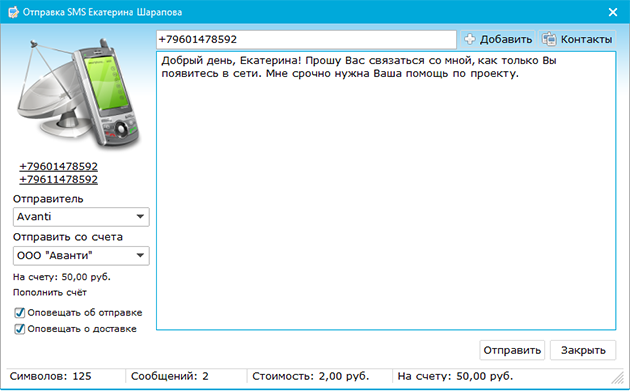Screen dimensions: 630x391
Task: Click the Отправить send button
Action: coord(512,350)
